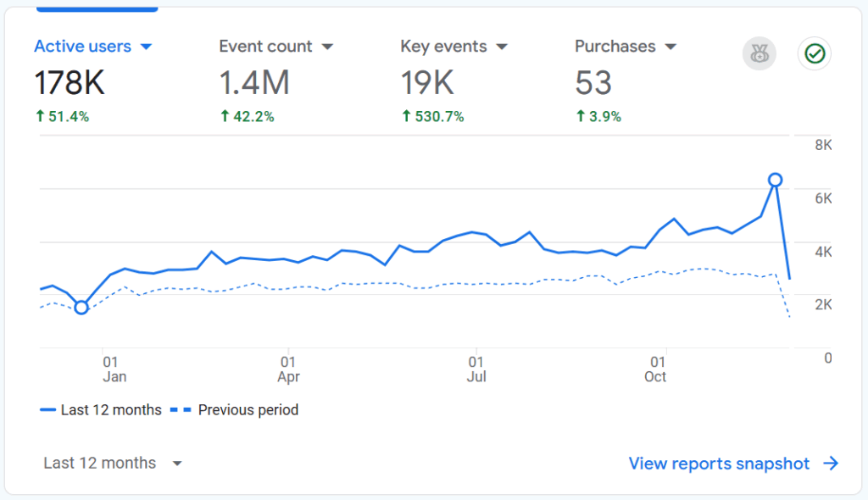Click the green checkmark status icon
This screenshot has width=868, height=500.
[x=814, y=53]
